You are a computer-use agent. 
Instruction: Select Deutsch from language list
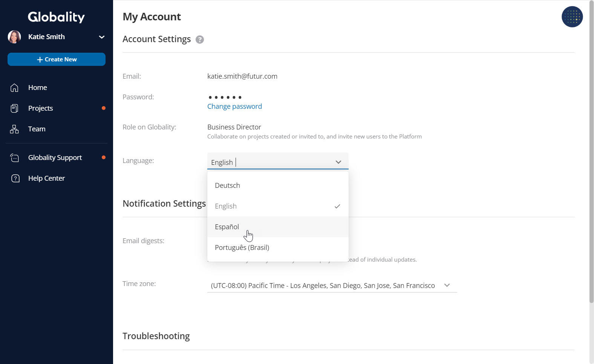278,186
